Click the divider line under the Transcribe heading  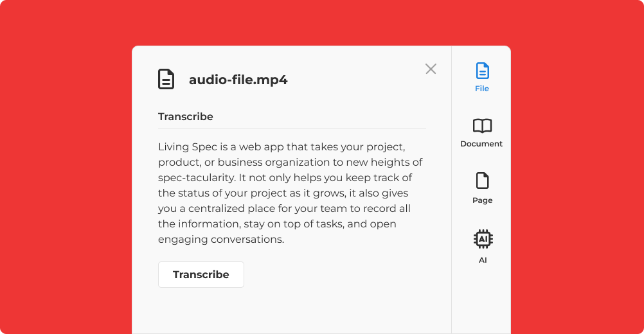(x=292, y=128)
